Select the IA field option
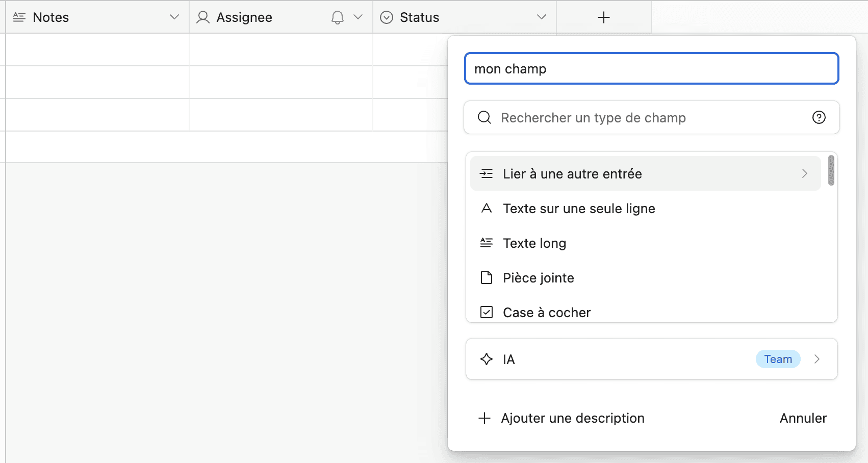868x463 pixels. click(x=652, y=359)
